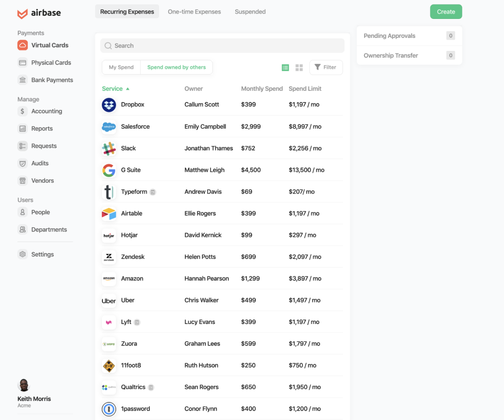Image resolution: width=504 pixels, height=420 pixels.
Task: Open Ownership Transfer list
Action: point(409,55)
